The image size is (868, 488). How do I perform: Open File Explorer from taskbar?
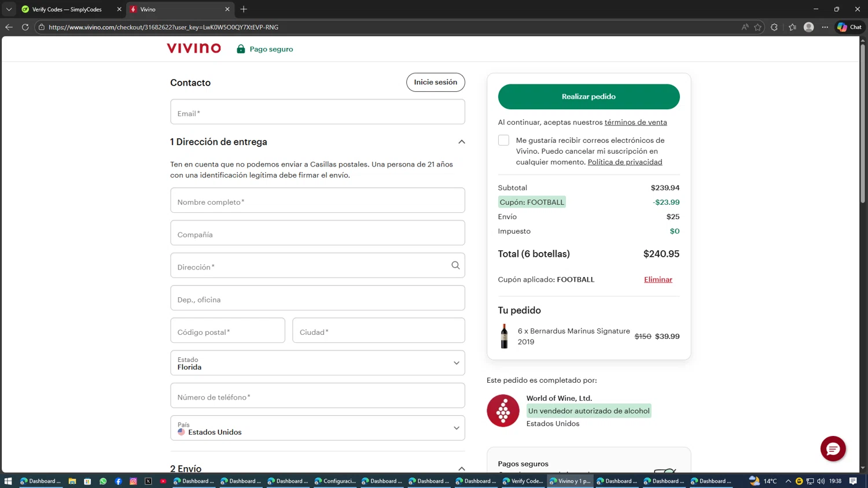(72, 481)
